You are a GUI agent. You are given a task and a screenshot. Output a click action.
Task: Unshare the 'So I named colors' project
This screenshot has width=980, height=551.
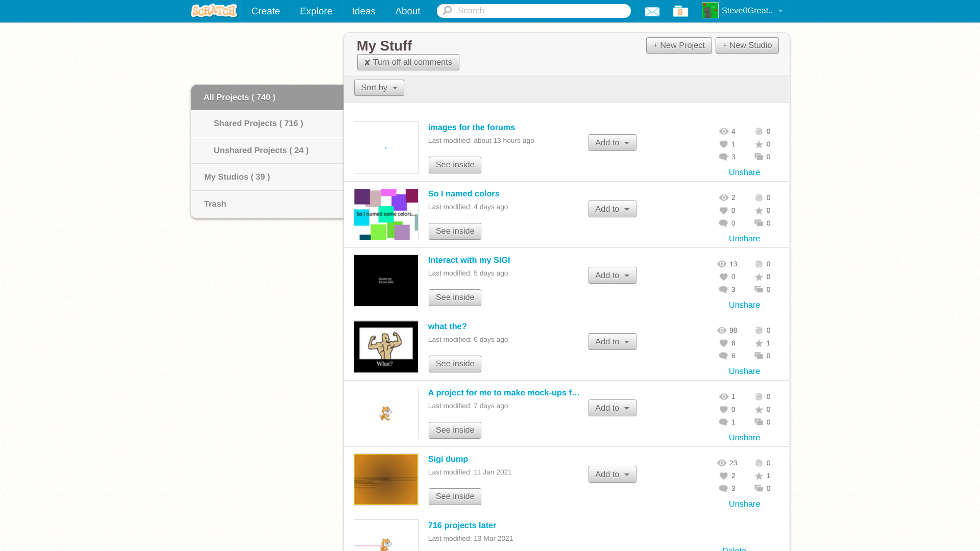point(744,239)
